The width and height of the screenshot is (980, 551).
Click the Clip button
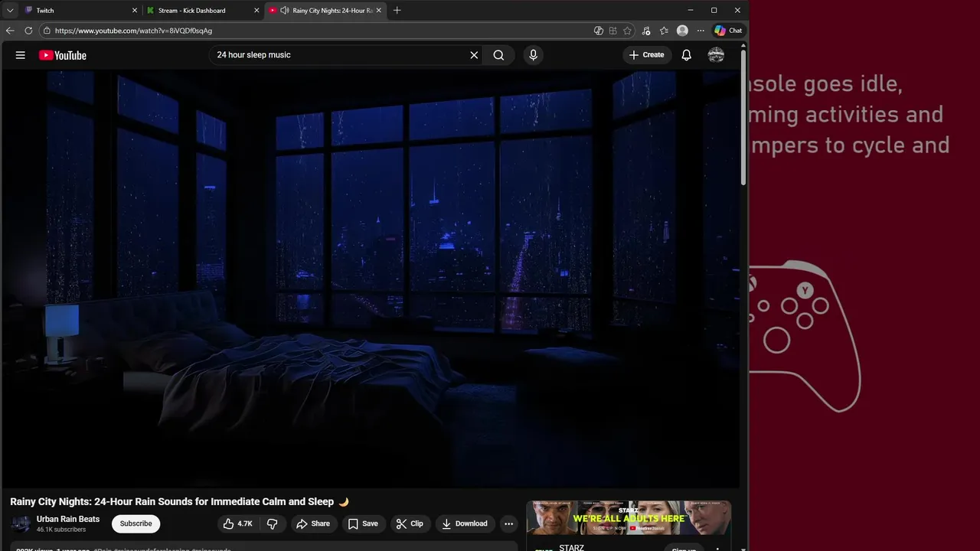(410, 523)
